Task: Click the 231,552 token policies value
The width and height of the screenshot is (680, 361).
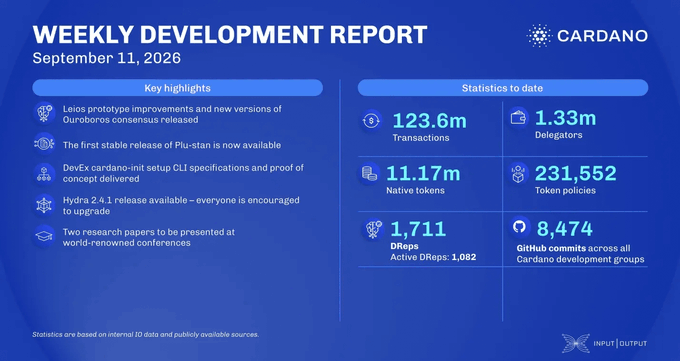Action: [575, 173]
